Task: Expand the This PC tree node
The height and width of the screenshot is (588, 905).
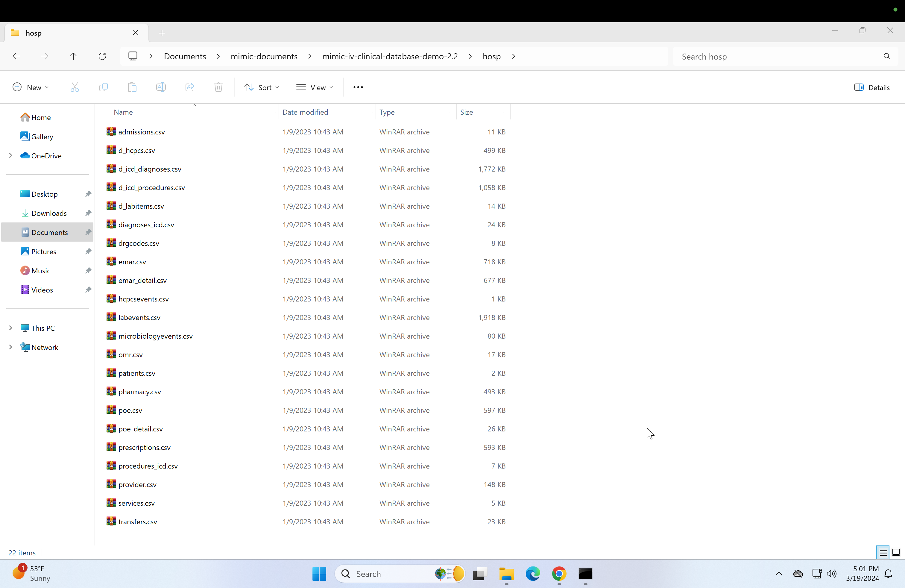Action: (x=11, y=328)
